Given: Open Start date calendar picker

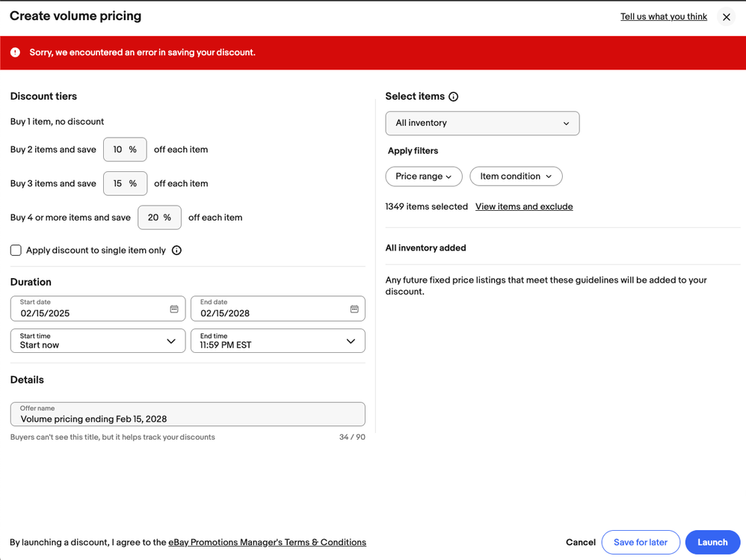Looking at the screenshot, I should tap(174, 309).
